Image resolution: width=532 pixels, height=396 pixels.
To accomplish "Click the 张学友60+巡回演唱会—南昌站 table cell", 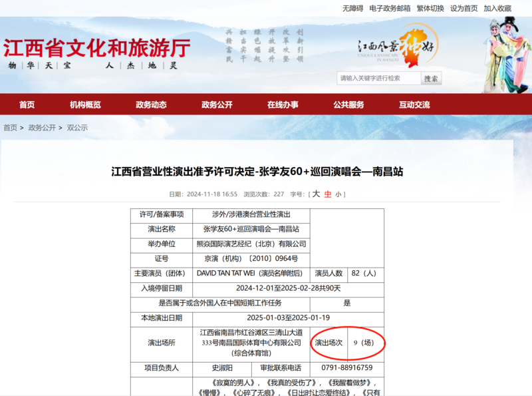I will [x=251, y=229].
